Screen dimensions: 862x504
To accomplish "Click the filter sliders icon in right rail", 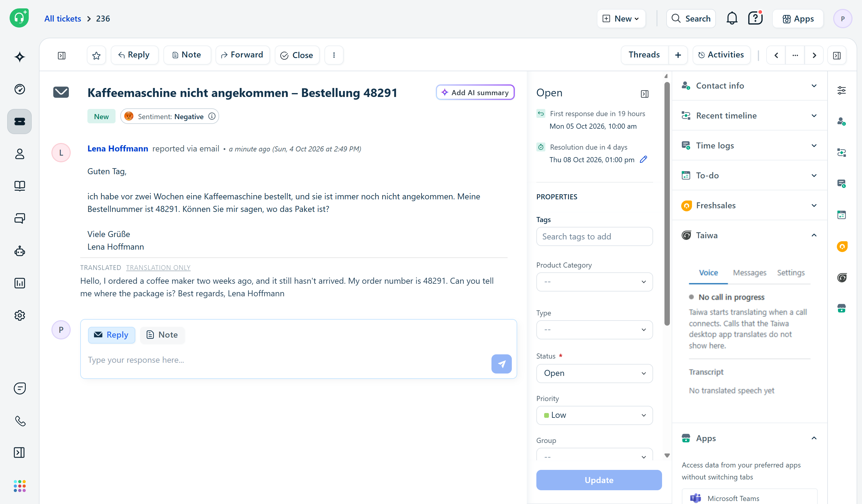I will coord(841,90).
